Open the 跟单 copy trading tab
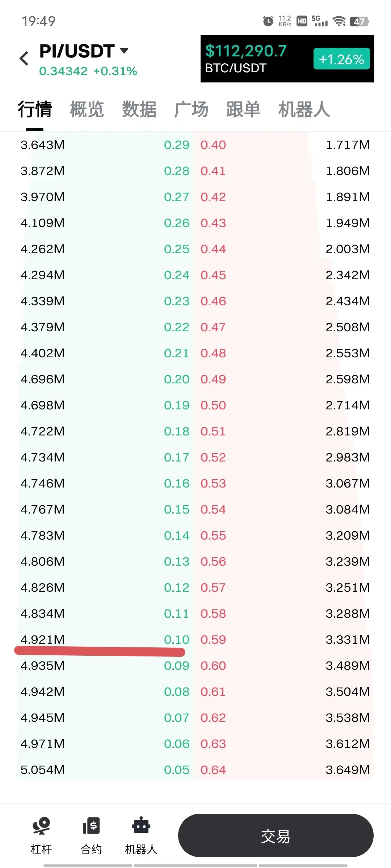The image size is (391, 868). (x=243, y=109)
